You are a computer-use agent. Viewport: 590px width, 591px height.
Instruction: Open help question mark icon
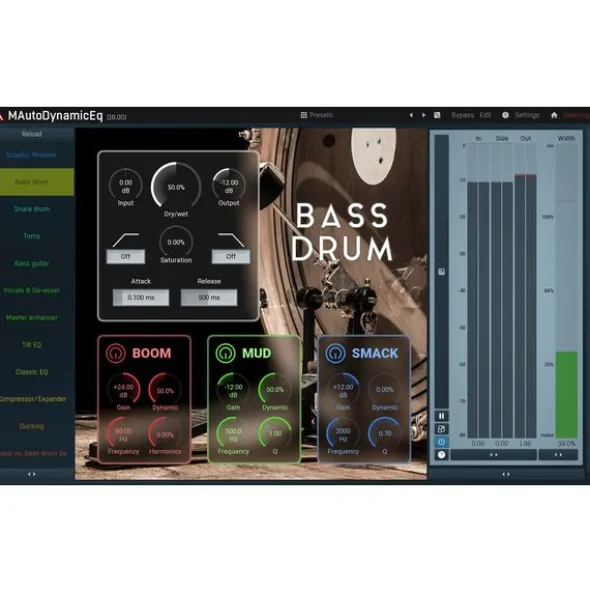coord(441,455)
